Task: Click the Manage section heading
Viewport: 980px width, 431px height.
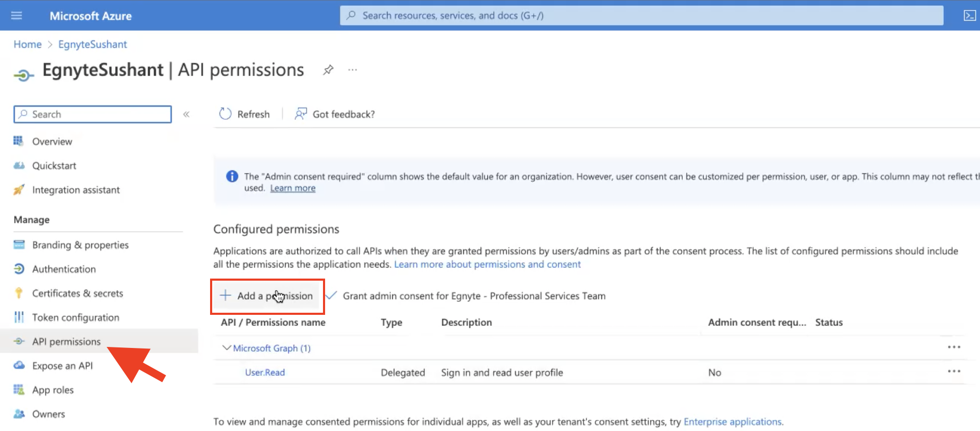Action: coord(32,220)
